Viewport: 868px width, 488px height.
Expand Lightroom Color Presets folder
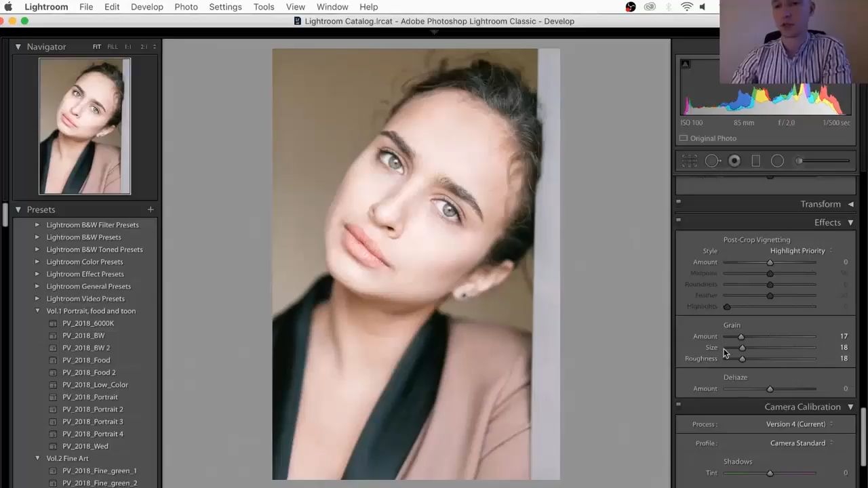pyautogui.click(x=37, y=262)
